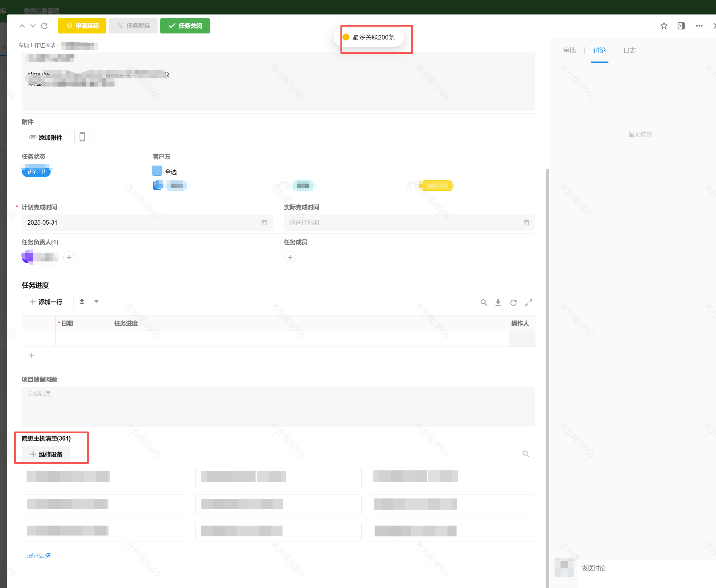This screenshot has width=716, height=588.
Task: Search the 任务进度 table
Action: point(484,302)
